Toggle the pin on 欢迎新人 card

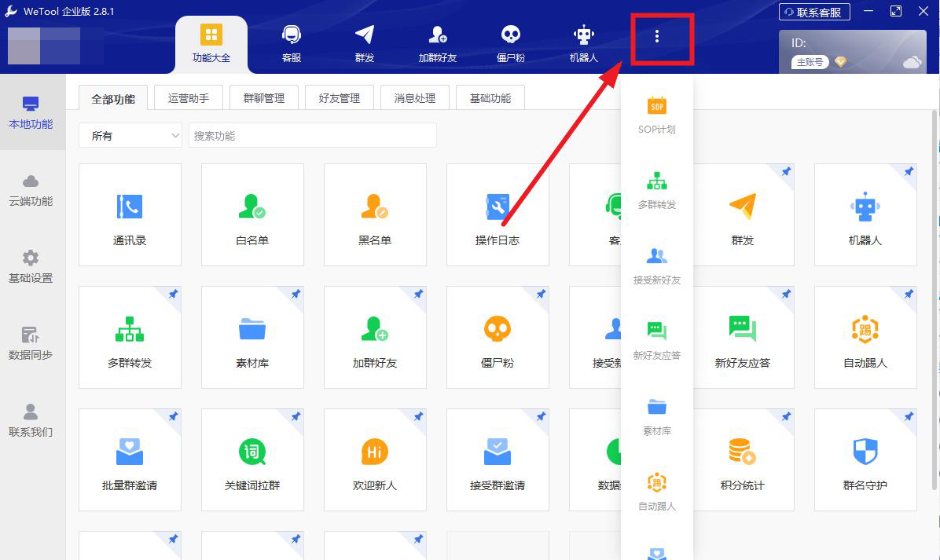click(x=418, y=417)
